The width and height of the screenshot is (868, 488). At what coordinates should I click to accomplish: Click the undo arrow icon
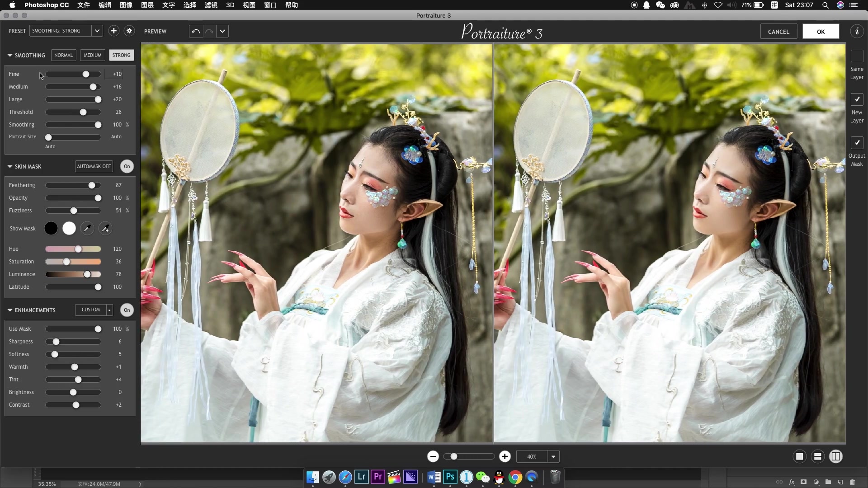coord(196,31)
